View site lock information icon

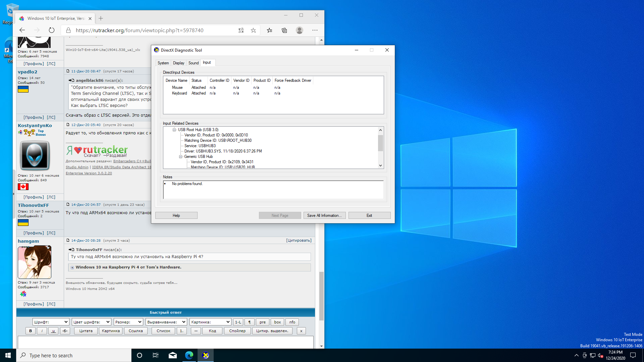click(x=68, y=30)
